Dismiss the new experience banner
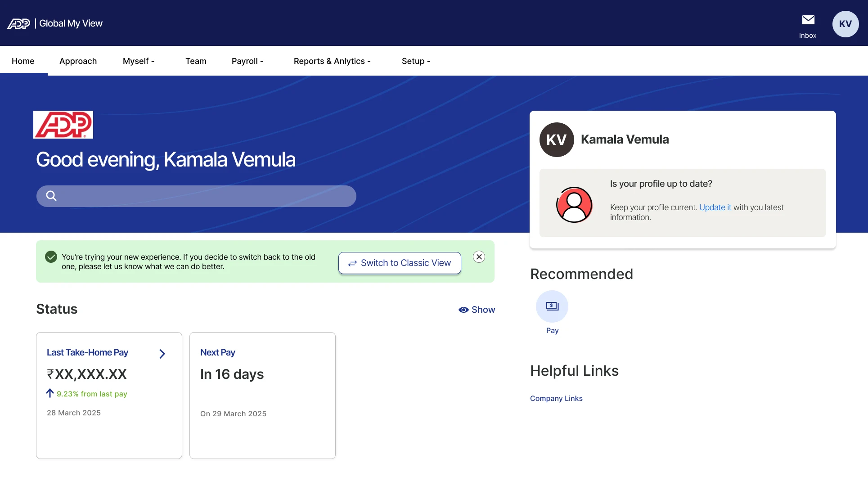This screenshot has width=868, height=486. 479,256
